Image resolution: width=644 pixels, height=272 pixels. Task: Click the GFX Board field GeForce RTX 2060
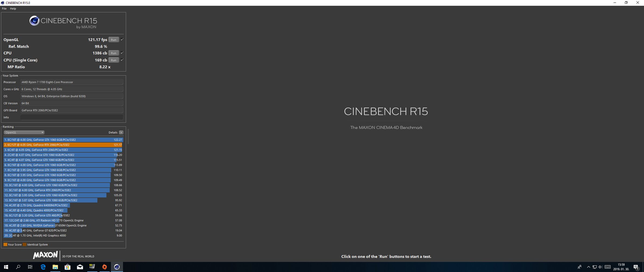[72, 110]
